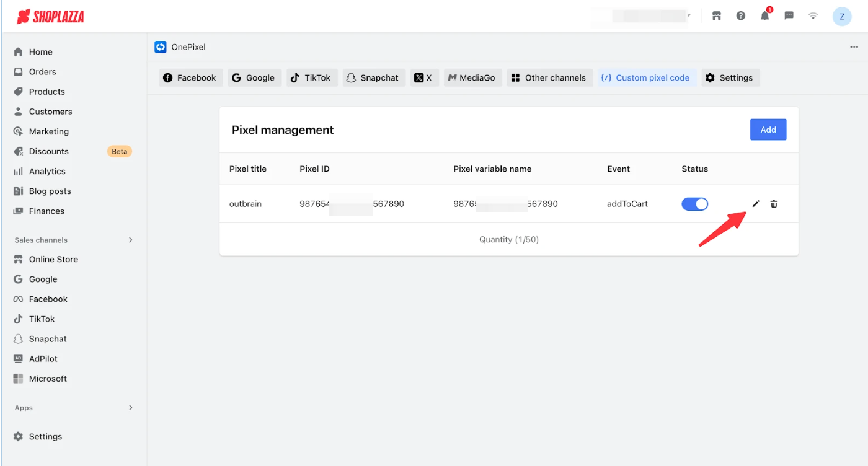Delete the outbrain pixel with trash icon
Screen dimensions: 868x466
[x=774, y=204]
